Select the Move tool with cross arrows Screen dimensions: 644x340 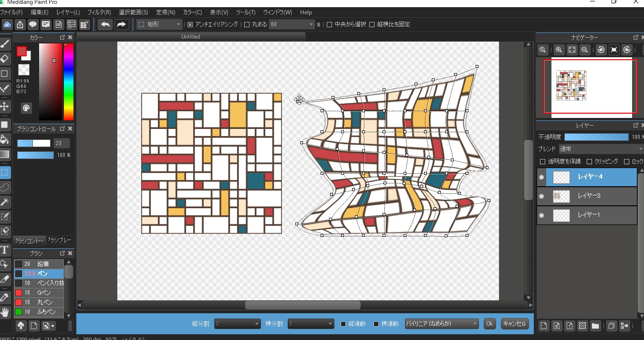click(5, 106)
